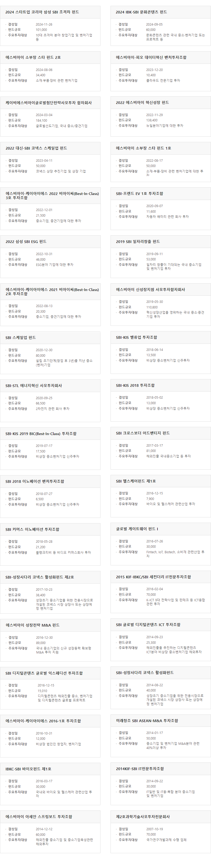Click the SBI 크로스보더 어드밴티지 펀드 heading
Screen dimensions: 211x868
pos(143,433)
